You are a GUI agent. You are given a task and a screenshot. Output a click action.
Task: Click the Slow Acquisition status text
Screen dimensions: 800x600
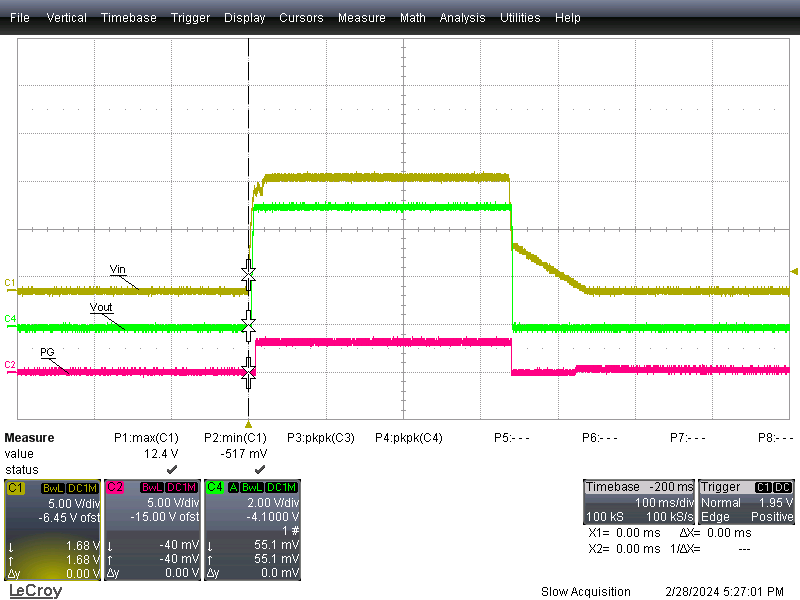[585, 591]
